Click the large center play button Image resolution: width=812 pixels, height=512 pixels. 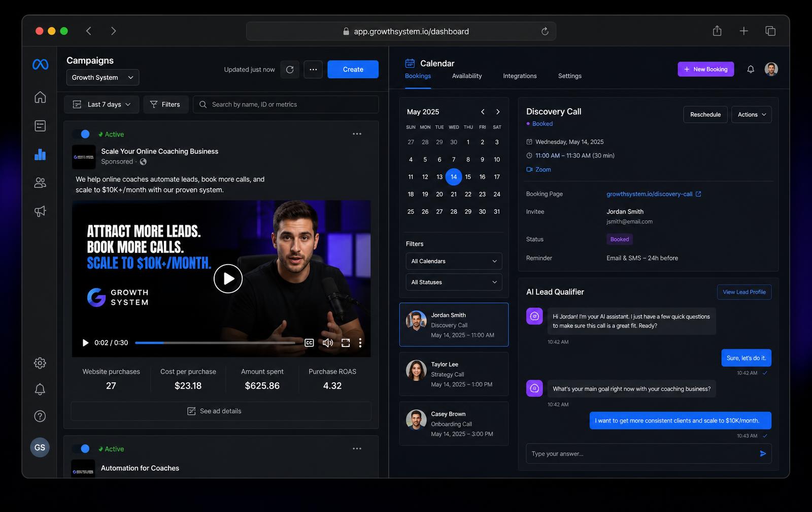tap(228, 279)
